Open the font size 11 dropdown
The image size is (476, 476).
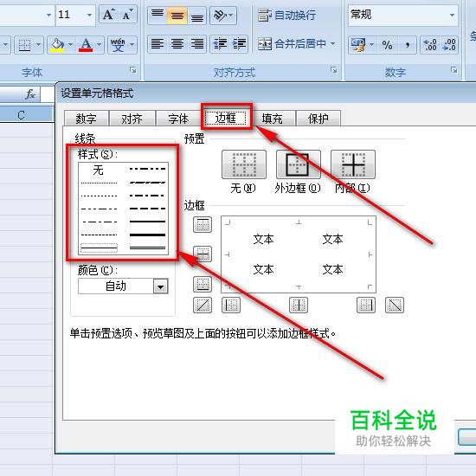click(89, 15)
